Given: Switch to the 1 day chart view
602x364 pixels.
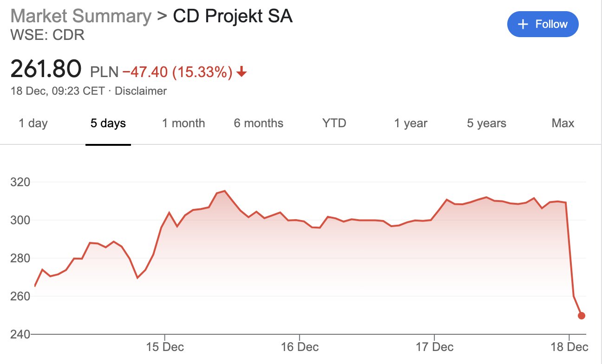Looking at the screenshot, I should point(32,123).
